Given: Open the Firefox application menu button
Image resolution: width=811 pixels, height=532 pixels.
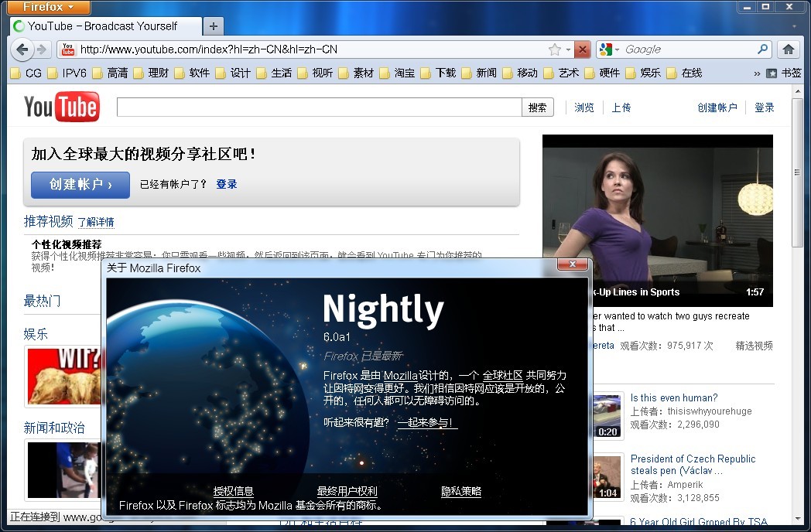Looking at the screenshot, I should click(x=49, y=7).
